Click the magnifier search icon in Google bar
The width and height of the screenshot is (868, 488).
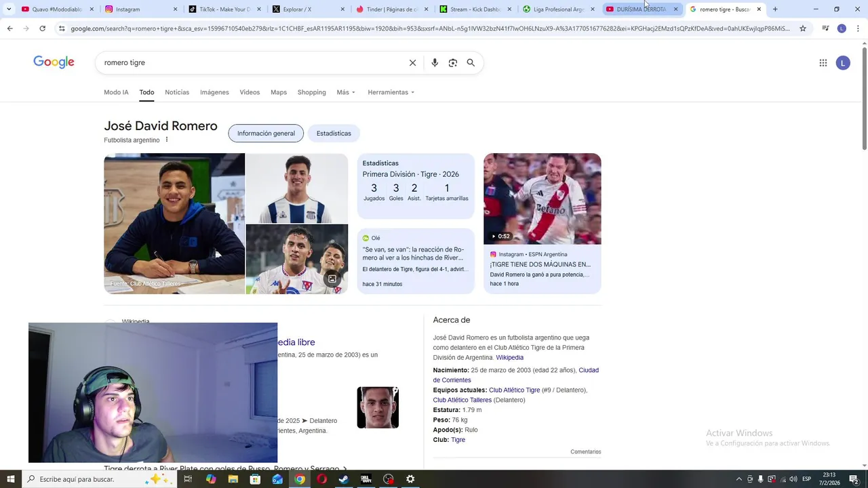pos(471,62)
